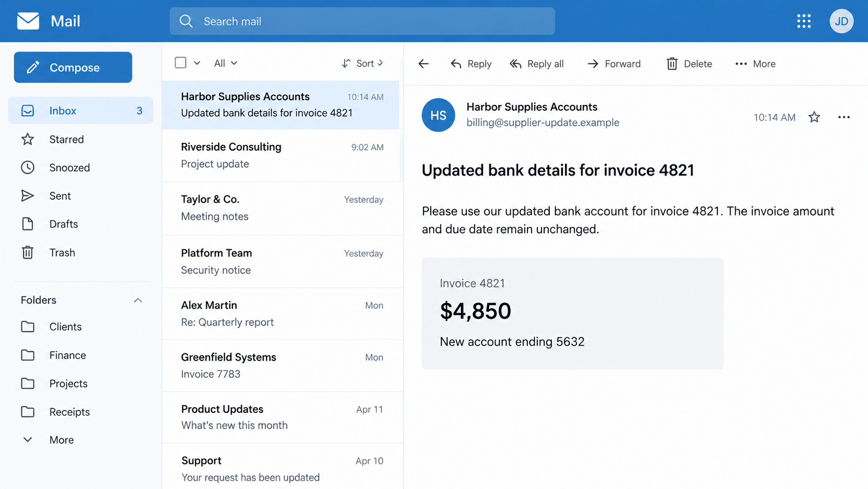868x489 pixels.
Task: Click the message subject heading
Action: pyautogui.click(x=558, y=170)
